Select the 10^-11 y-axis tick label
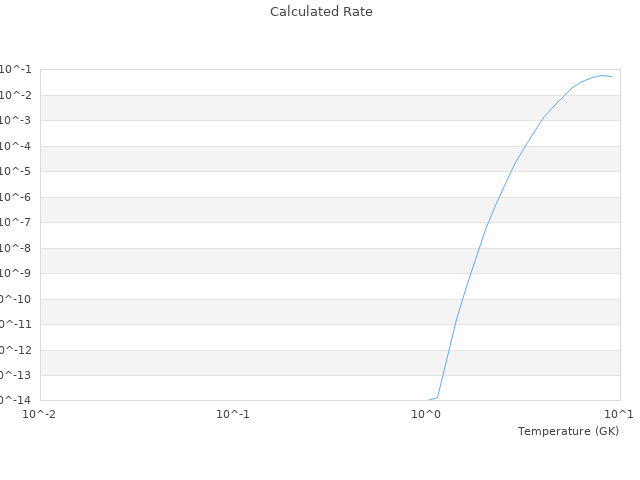 click(15, 324)
